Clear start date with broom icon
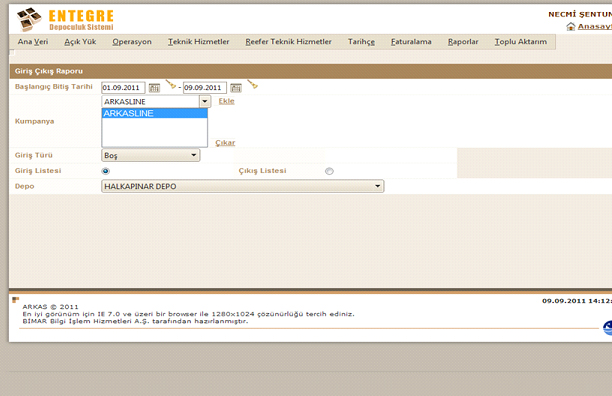Viewport: 612px width, 396px height. click(171, 84)
